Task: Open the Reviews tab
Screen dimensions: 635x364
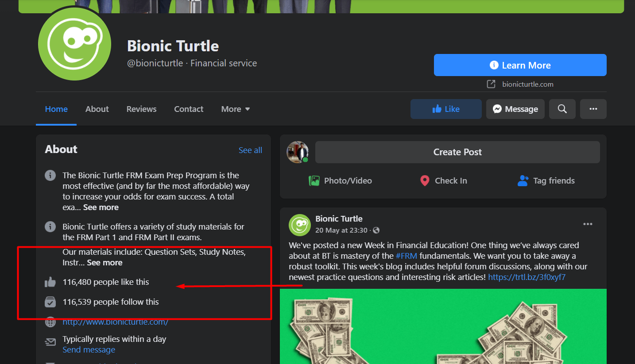Action: [141, 109]
